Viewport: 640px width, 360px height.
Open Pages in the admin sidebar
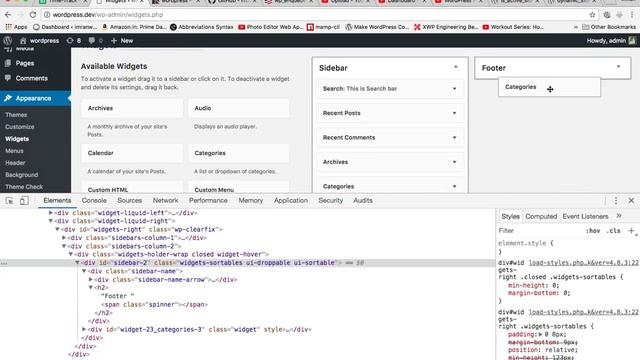tap(24, 63)
